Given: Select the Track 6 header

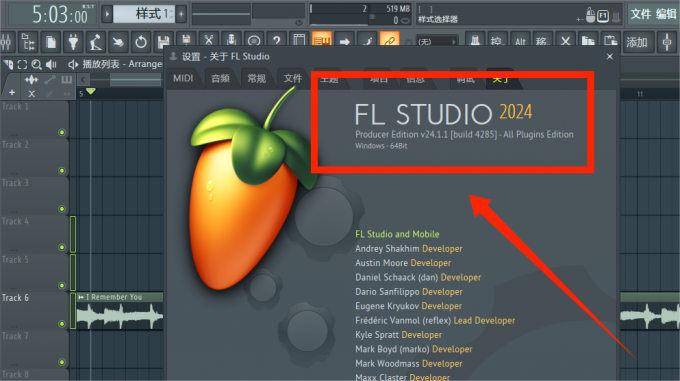Looking at the screenshot, I should point(35,312).
